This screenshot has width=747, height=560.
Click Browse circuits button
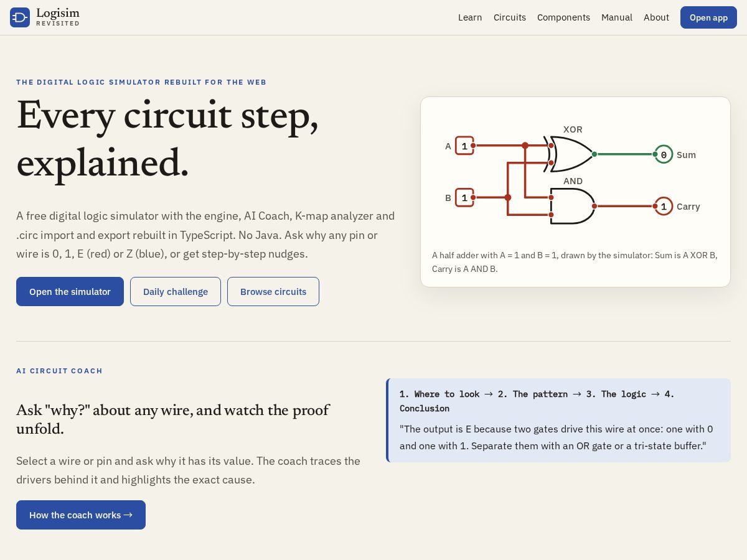273,291
